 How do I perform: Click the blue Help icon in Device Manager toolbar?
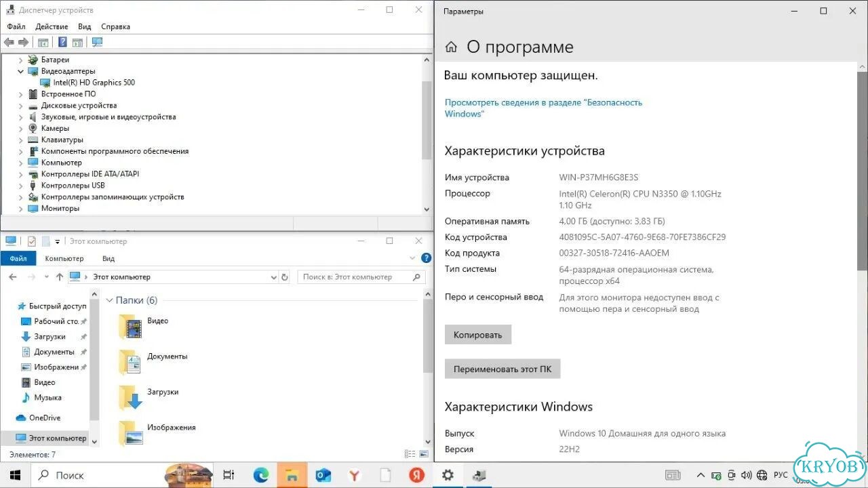[x=62, y=42]
